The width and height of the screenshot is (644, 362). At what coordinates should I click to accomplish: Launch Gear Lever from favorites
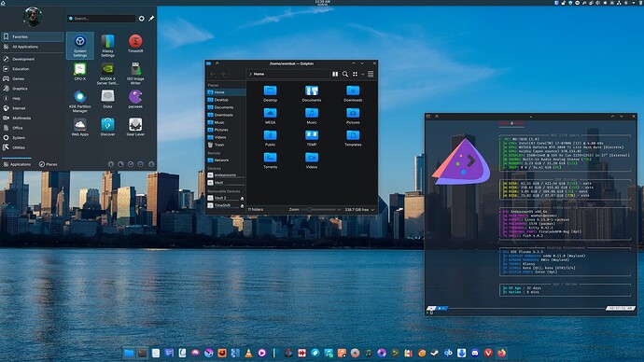135,127
